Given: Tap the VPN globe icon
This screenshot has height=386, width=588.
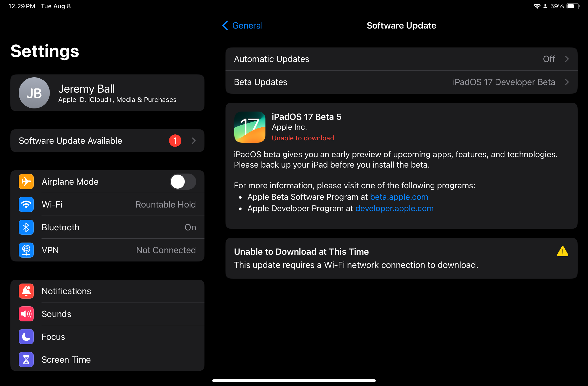Looking at the screenshot, I should (x=26, y=250).
